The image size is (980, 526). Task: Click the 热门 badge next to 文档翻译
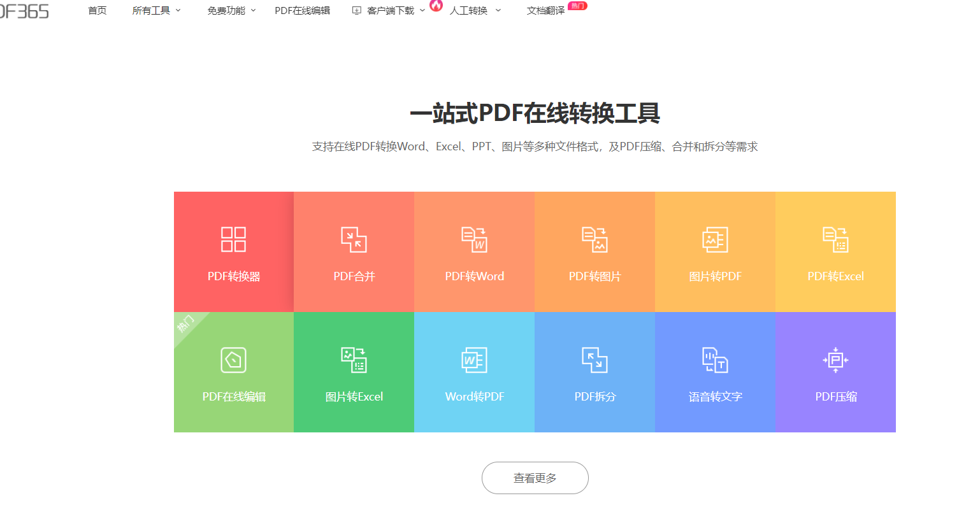click(x=577, y=6)
